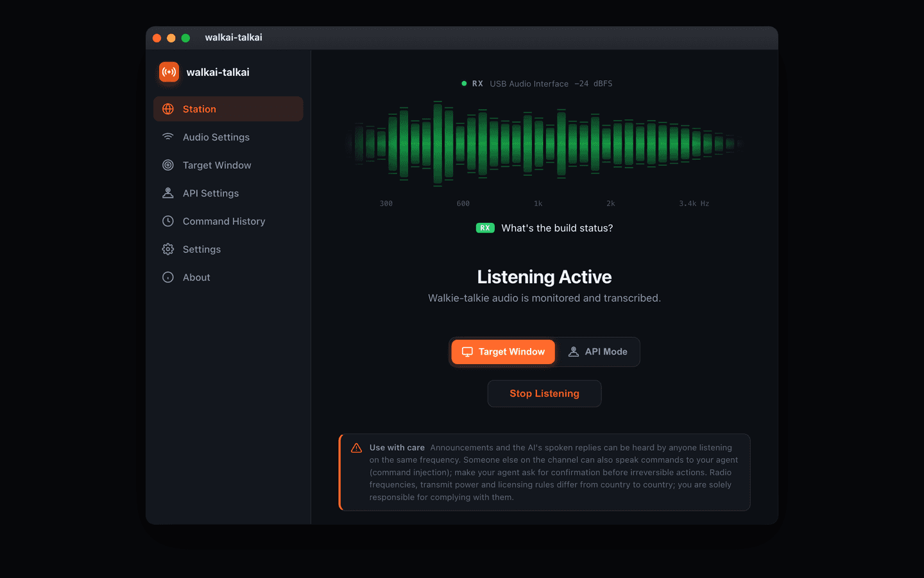Click the "Listening Active" heading

pyautogui.click(x=545, y=277)
